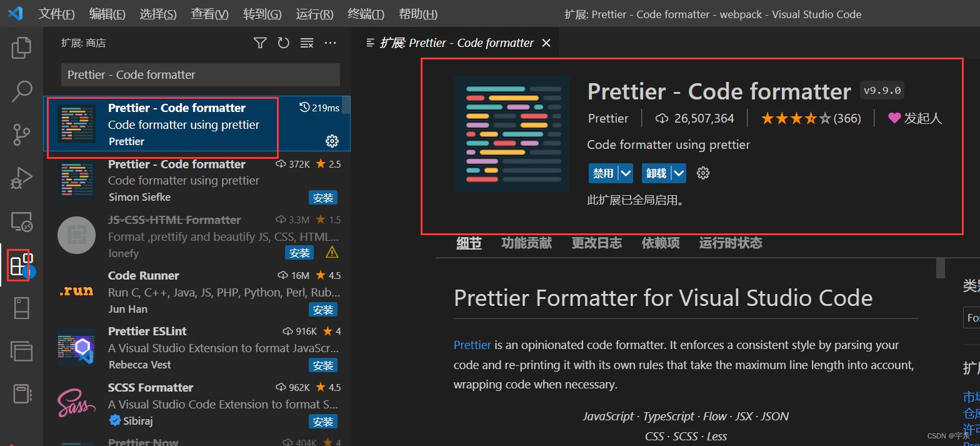Screen dimensions: 980x446
Task: Open the Extensions view in activity bar
Action: [x=21, y=265]
